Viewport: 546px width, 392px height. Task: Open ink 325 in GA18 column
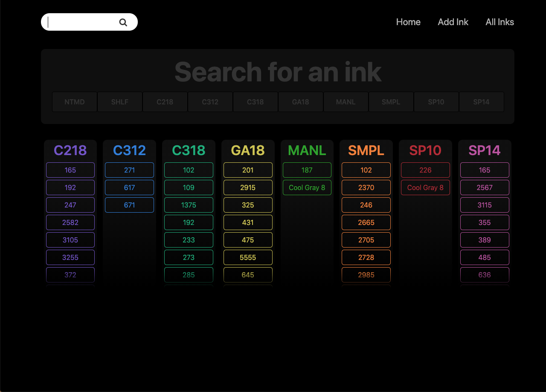pos(248,205)
